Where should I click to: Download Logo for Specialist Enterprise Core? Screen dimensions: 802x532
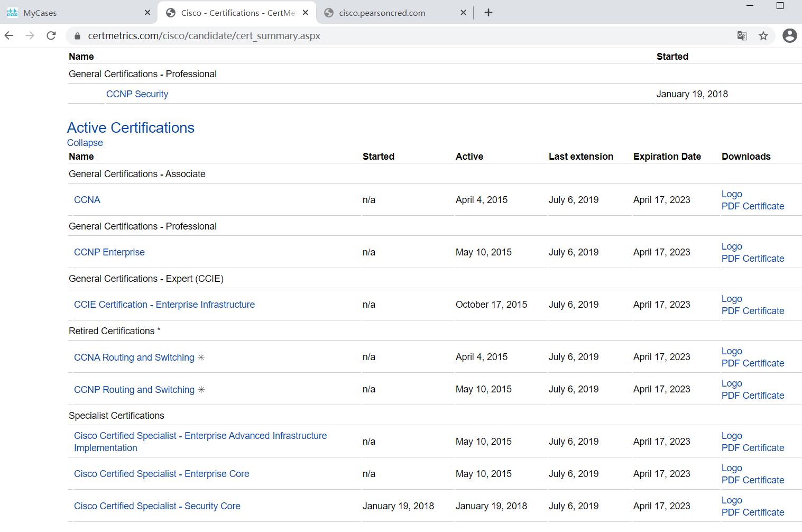[x=732, y=468]
